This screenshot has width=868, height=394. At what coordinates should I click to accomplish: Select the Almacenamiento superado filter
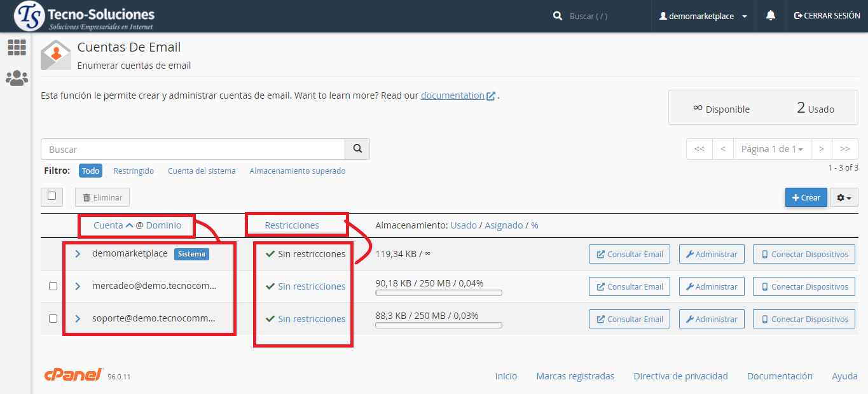[297, 171]
